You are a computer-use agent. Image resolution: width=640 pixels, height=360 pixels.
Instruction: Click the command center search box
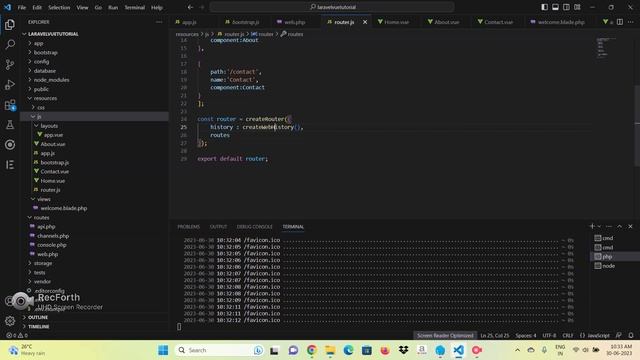point(332,7)
